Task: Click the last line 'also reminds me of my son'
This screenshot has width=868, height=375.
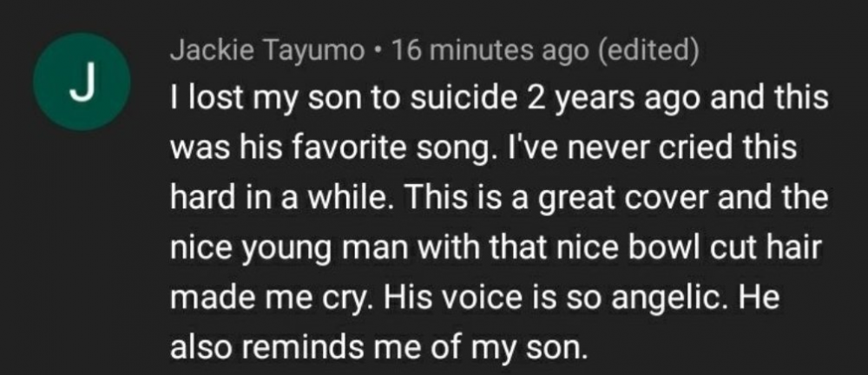Action: [x=378, y=347]
